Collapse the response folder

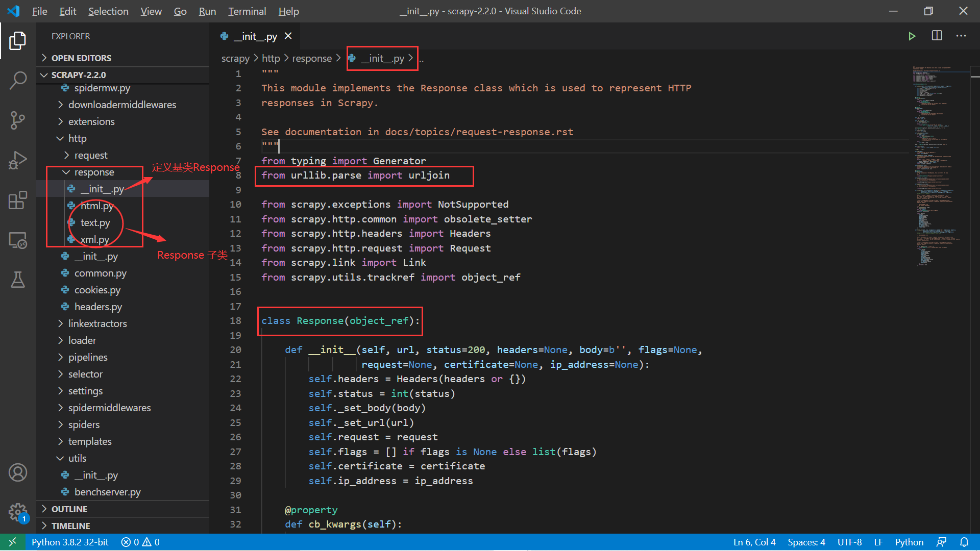pos(122,172)
